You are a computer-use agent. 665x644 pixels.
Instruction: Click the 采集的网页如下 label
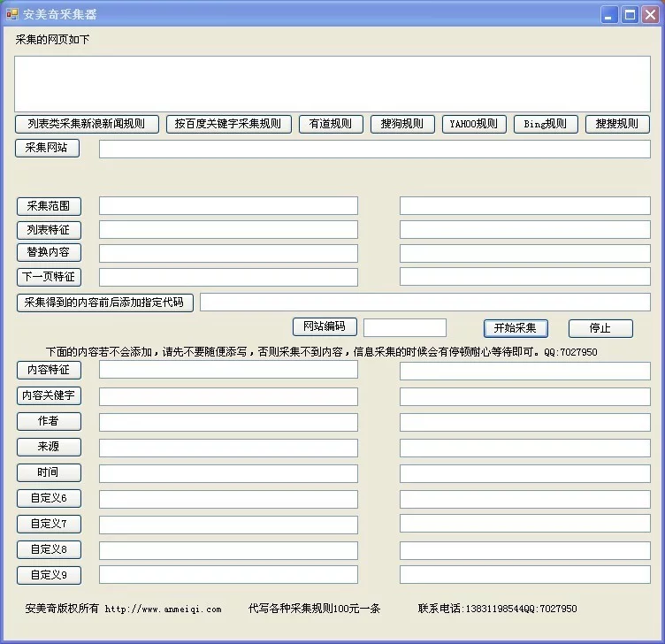pos(52,40)
